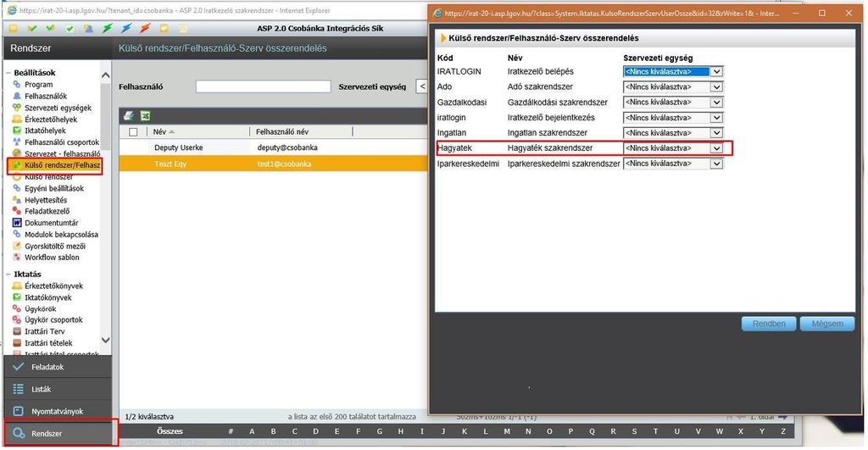Switch to Rendszer section at bottom
The image size is (868, 450).
58,433
